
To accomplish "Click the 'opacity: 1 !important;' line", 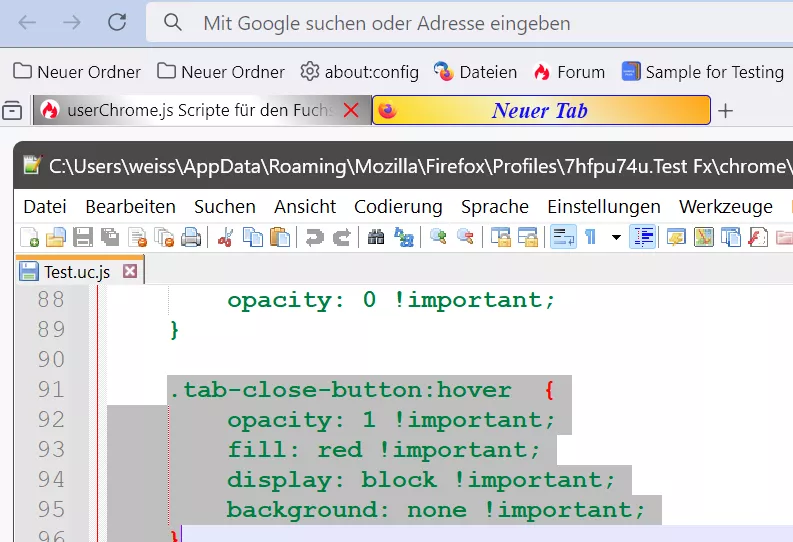I will (391, 420).
